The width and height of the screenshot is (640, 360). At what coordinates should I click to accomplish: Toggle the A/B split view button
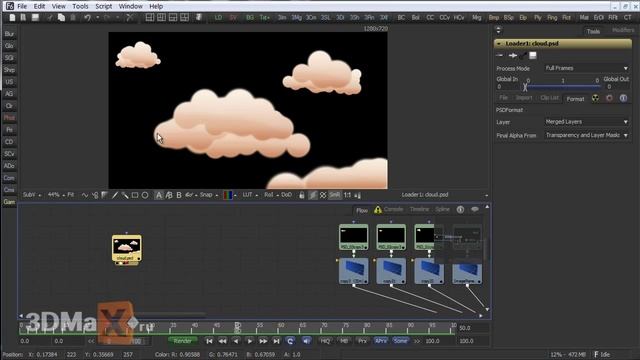click(169, 195)
